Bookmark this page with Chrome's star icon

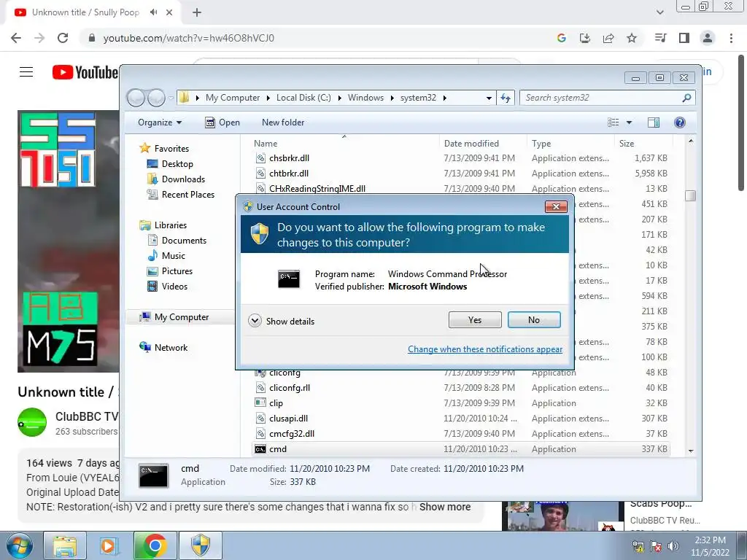[x=632, y=38]
